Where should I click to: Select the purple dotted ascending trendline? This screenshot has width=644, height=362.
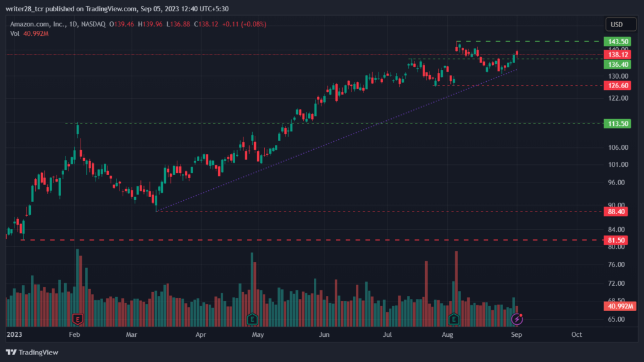[x=337, y=140]
